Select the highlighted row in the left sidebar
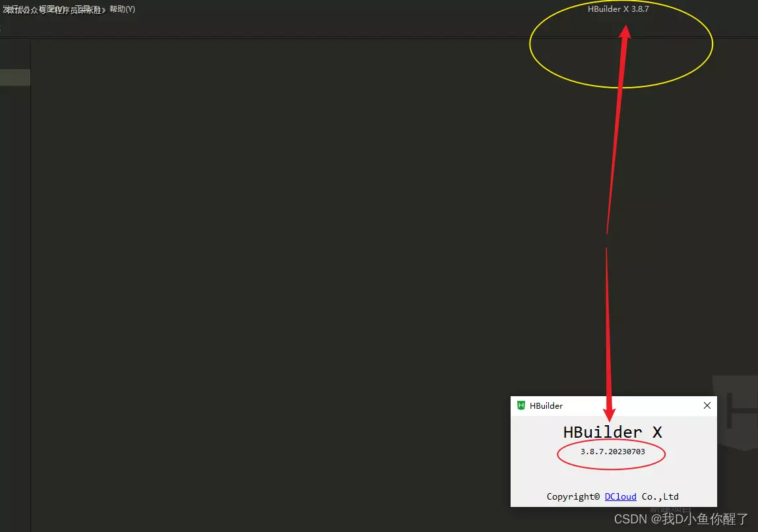The width and height of the screenshot is (758, 532). (x=15, y=77)
